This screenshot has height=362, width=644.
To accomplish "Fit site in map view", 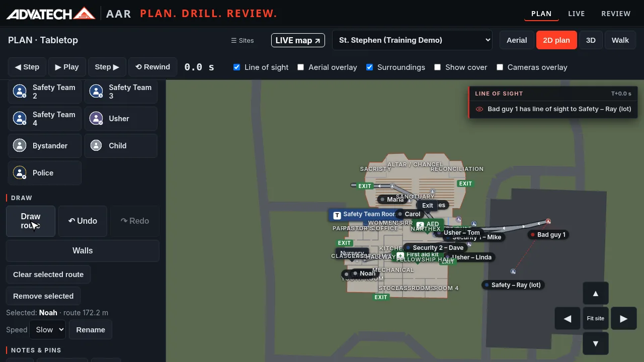I will click(x=596, y=318).
